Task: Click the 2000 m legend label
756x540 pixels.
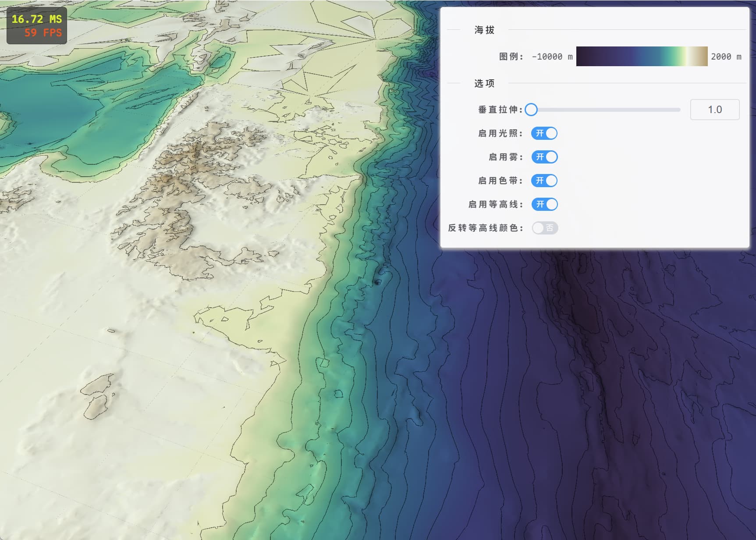Action: coord(726,57)
